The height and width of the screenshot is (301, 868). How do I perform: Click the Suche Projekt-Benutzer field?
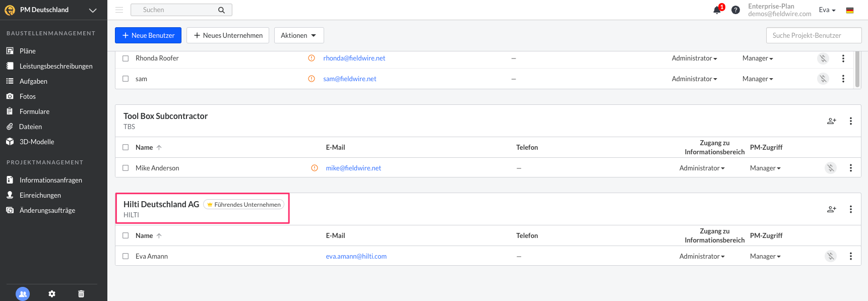[814, 35]
